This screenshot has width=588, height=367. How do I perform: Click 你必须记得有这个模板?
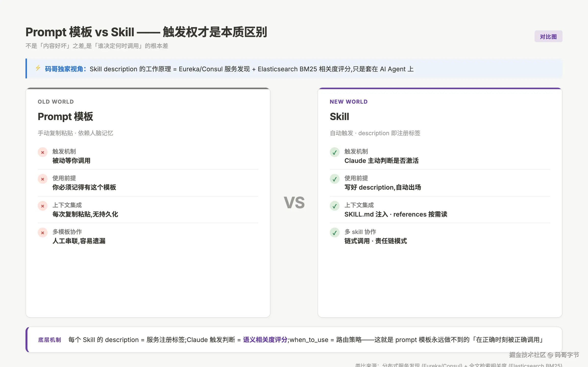[x=84, y=187]
